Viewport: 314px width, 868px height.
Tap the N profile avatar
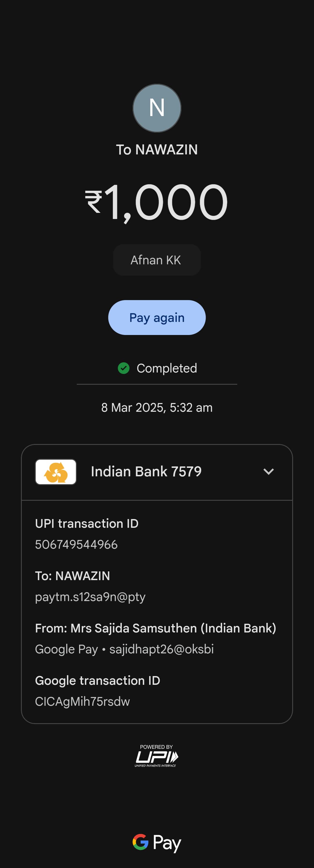point(157,108)
